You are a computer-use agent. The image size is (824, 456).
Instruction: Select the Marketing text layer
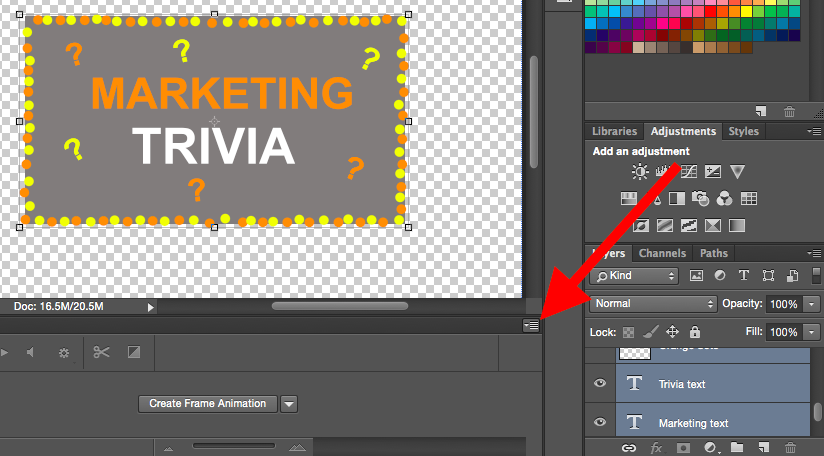point(713,422)
